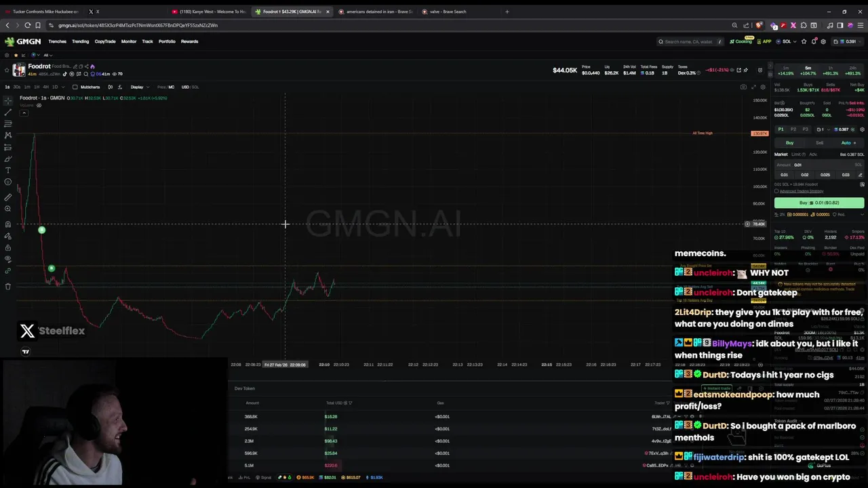868x488 pixels.
Task: Open the emoji icons tool
Action: tap(8, 182)
